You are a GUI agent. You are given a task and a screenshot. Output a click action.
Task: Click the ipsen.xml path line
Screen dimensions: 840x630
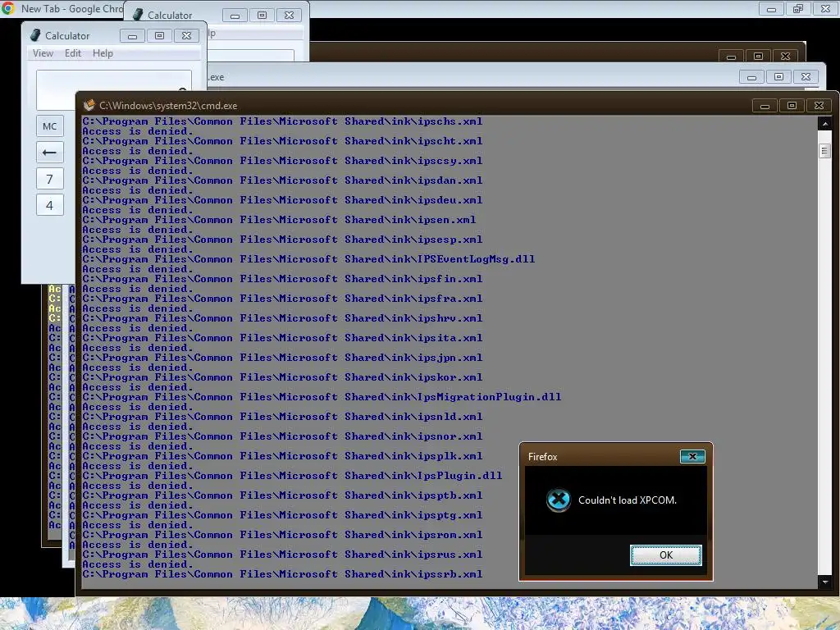(x=279, y=220)
